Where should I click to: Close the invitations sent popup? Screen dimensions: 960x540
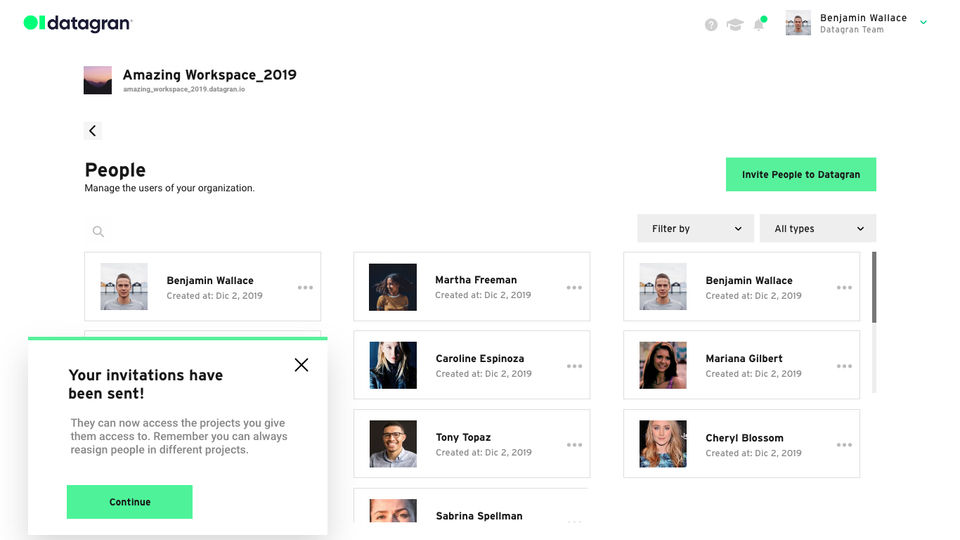(x=301, y=365)
